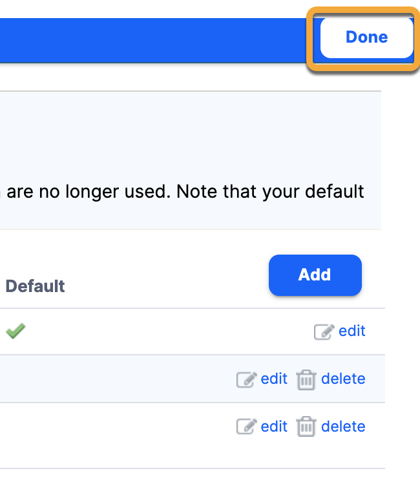Click the blue header bar beside Done
Image resolution: width=420 pixels, height=504 pixels.
coord(155,40)
